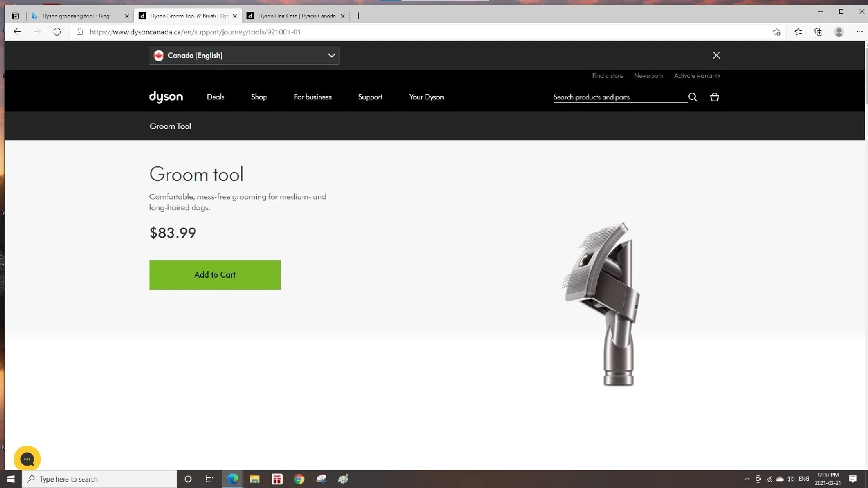
Task: Refresh the page with the reload icon
Action: [x=57, y=32]
